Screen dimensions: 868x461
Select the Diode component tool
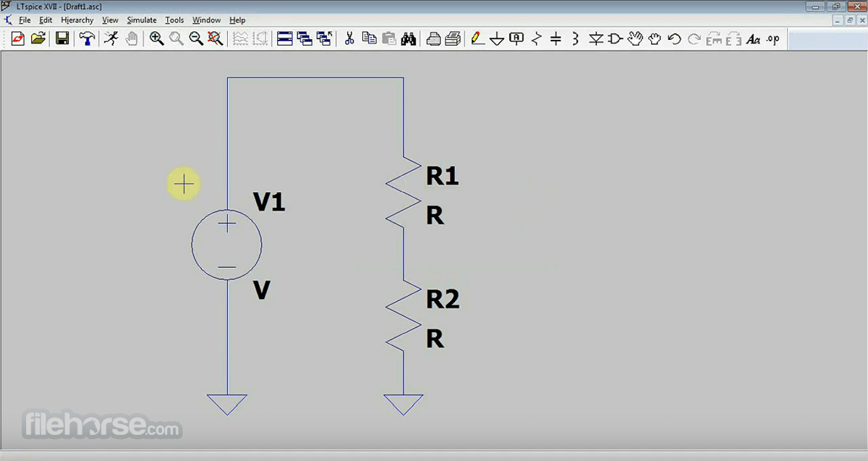(595, 38)
